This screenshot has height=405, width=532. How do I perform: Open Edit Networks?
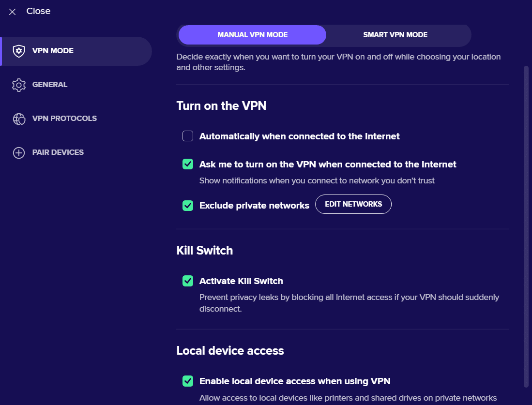point(353,204)
